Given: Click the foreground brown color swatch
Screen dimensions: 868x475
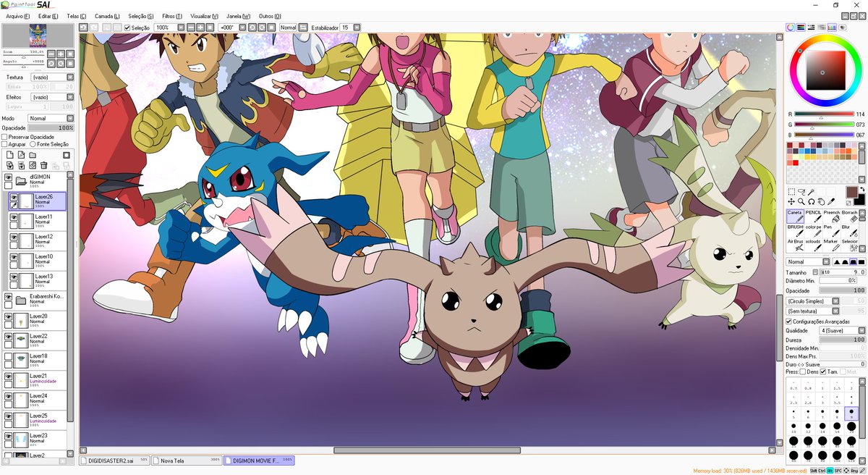Looking at the screenshot, I should (x=851, y=192).
